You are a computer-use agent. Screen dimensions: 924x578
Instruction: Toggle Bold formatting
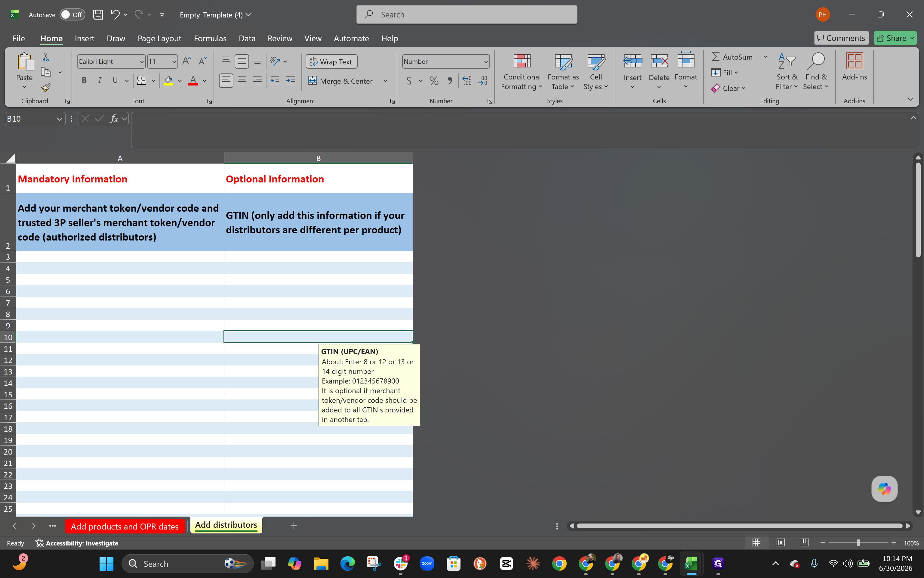(x=84, y=81)
